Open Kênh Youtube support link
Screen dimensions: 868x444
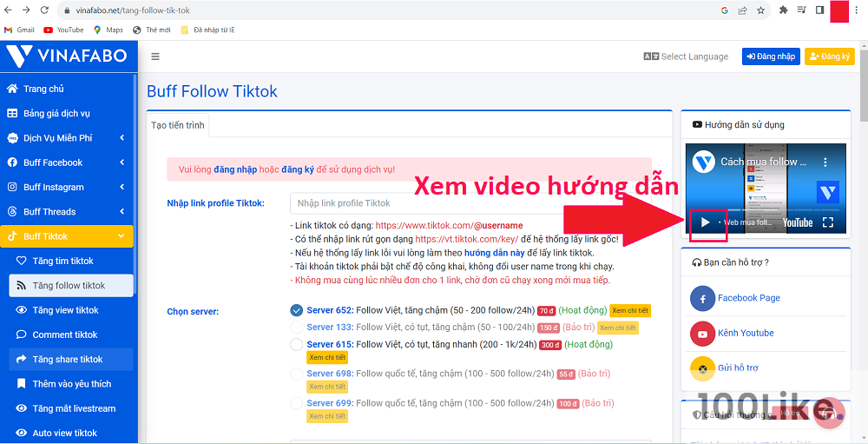click(x=746, y=333)
